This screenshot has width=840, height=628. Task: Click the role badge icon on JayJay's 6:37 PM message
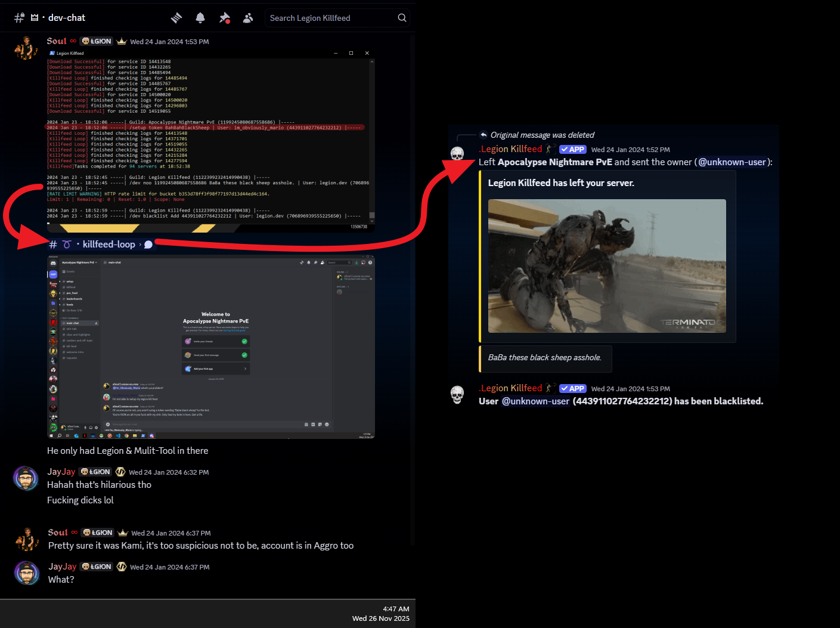coord(122,567)
